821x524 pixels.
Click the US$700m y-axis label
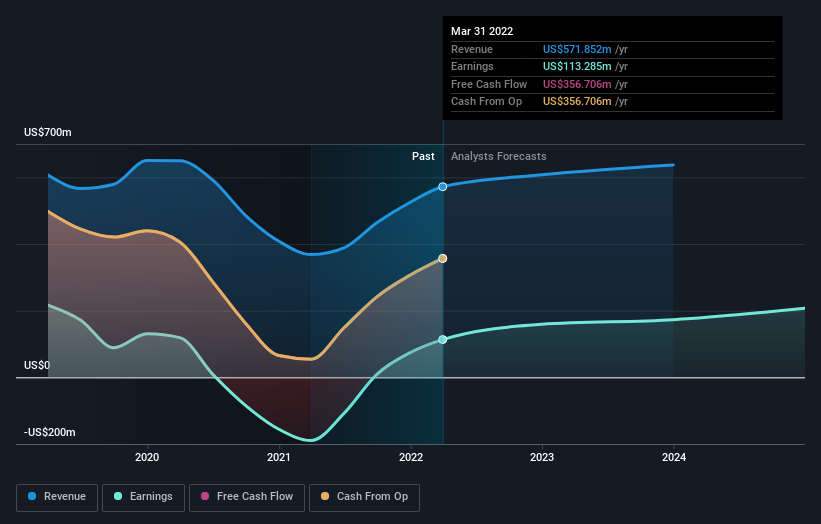point(48,132)
